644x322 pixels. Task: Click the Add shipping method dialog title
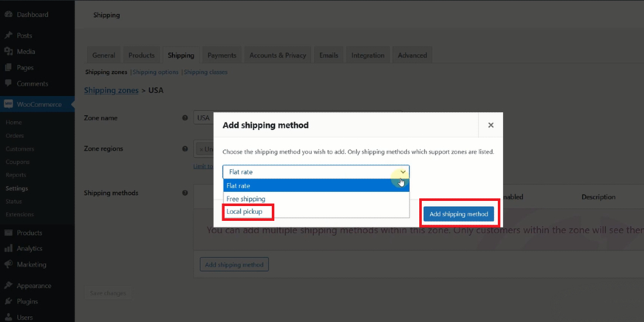coord(265,126)
